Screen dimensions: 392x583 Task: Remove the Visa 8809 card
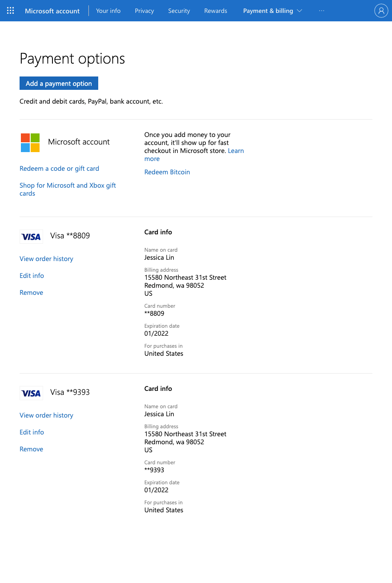(31, 293)
